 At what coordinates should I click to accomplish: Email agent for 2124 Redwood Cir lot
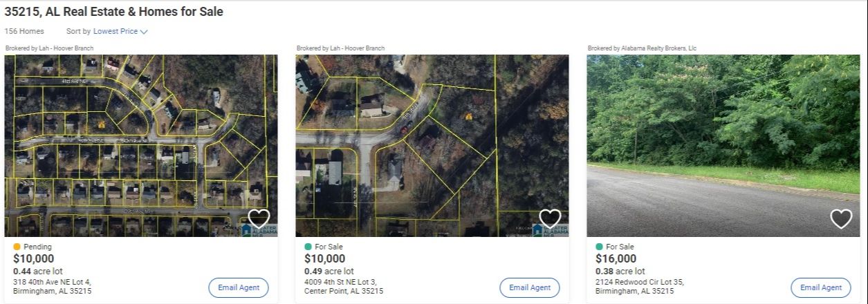pos(821,287)
